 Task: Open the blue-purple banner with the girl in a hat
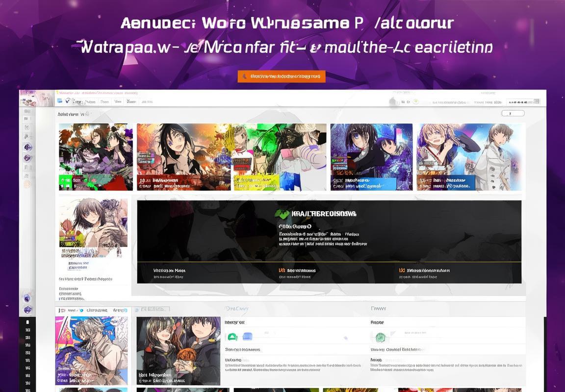pyautogui.click(x=371, y=157)
